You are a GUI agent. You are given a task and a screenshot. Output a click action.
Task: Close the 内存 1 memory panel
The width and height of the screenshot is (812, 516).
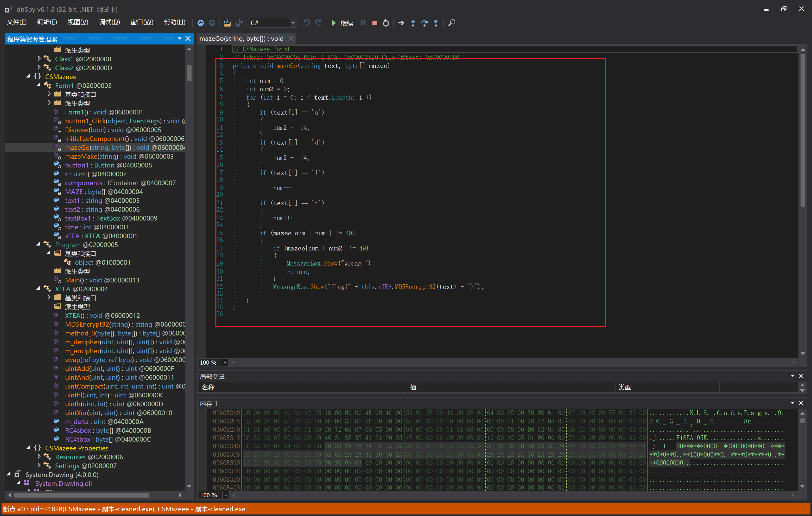[801, 403]
